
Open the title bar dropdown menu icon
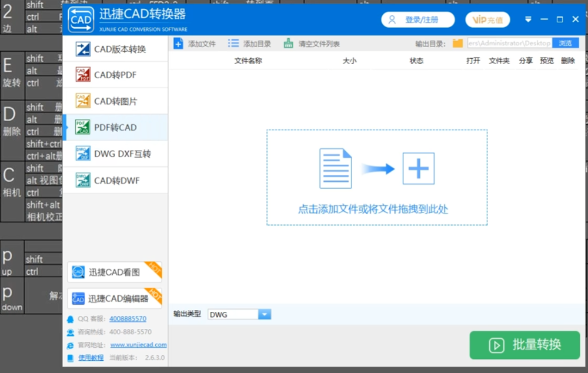pos(528,19)
